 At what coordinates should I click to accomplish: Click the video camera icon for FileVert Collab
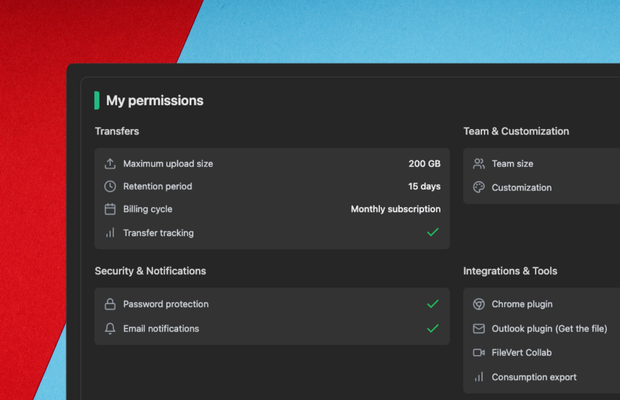(x=479, y=353)
